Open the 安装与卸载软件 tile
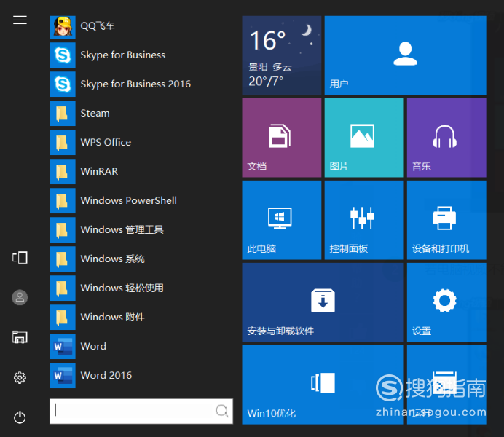Image resolution: width=504 pixels, height=437 pixels. (x=323, y=302)
